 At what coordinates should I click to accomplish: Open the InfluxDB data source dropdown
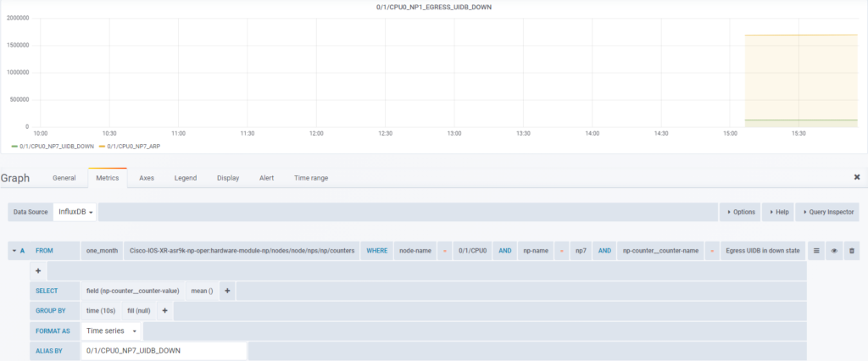pos(75,211)
